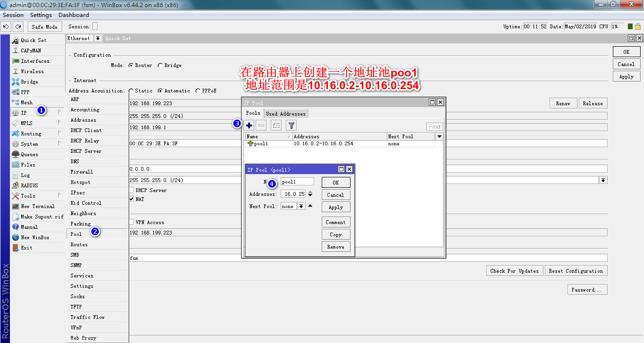This screenshot has height=343, width=644.
Task: Open the Dashboard menu
Action: [x=74, y=15]
